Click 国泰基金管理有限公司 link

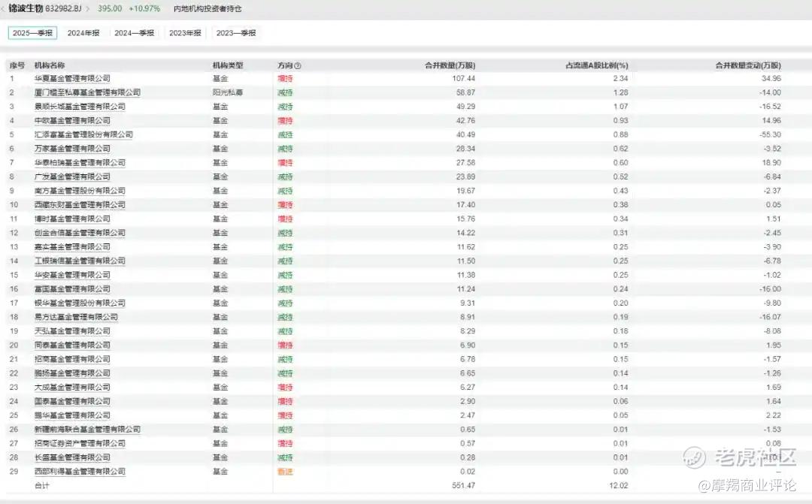click(x=72, y=401)
